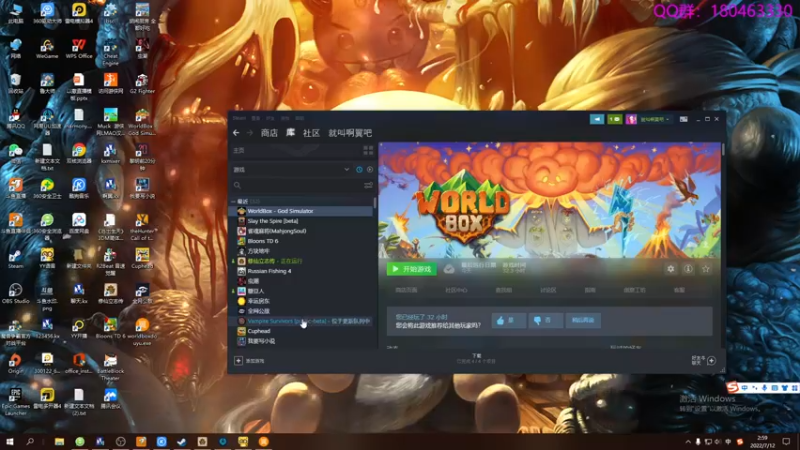The height and width of the screenshot is (450, 800).
Task: Open the account name dropdown
Action: tap(655, 119)
